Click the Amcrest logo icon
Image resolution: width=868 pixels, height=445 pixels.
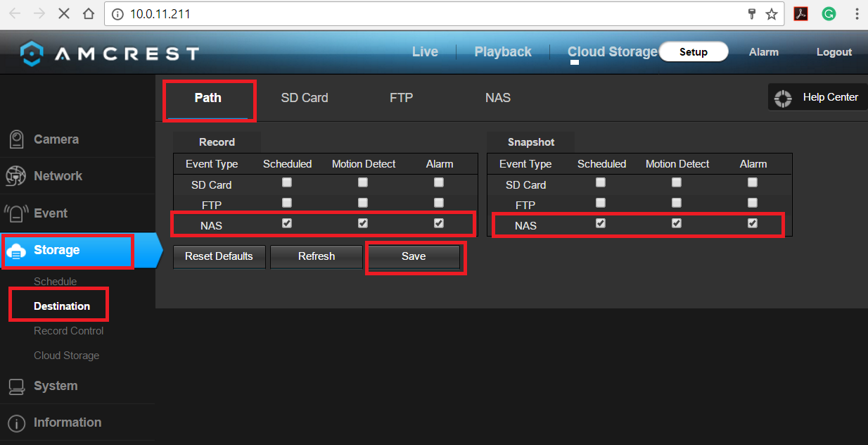[x=32, y=53]
